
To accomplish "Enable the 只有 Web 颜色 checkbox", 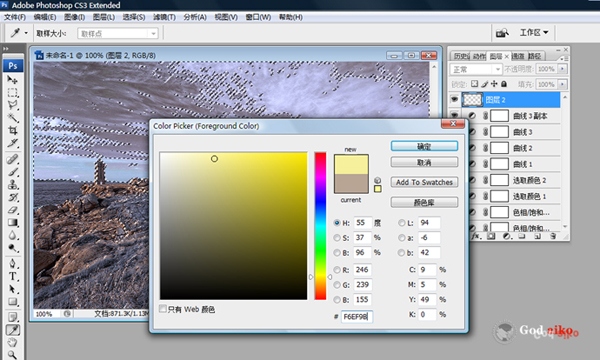I will pyautogui.click(x=163, y=309).
